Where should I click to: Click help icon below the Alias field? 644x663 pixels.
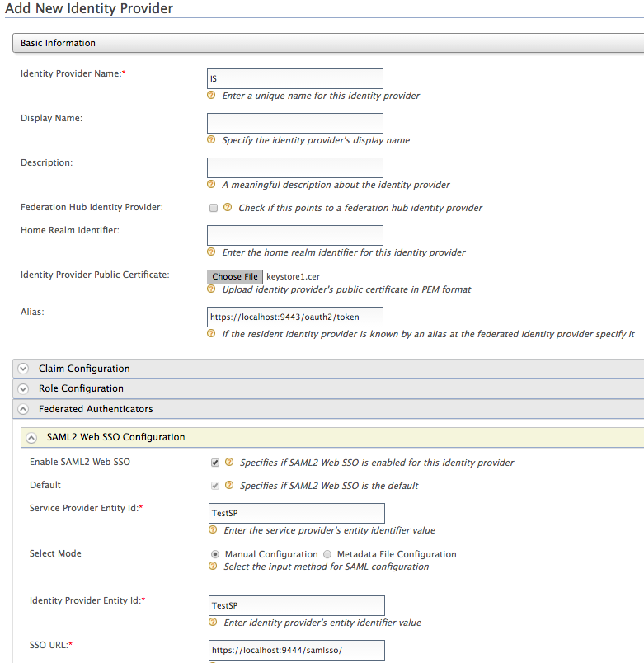[x=212, y=334]
